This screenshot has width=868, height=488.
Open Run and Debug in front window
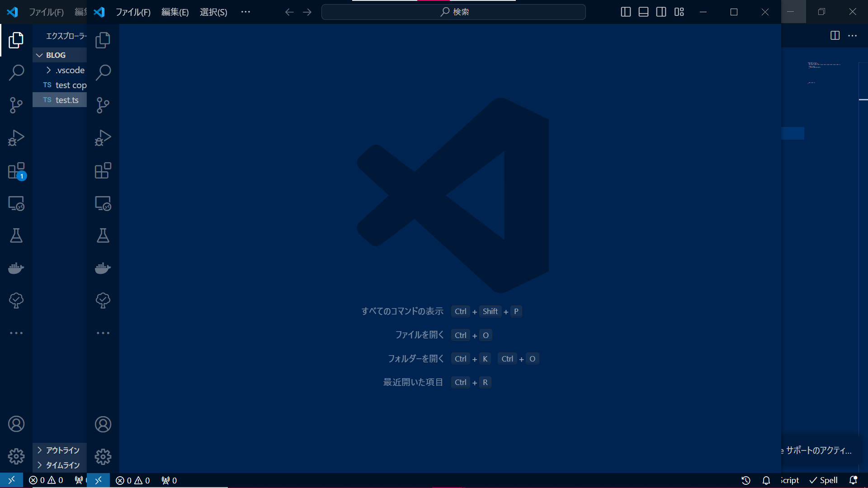pyautogui.click(x=103, y=138)
